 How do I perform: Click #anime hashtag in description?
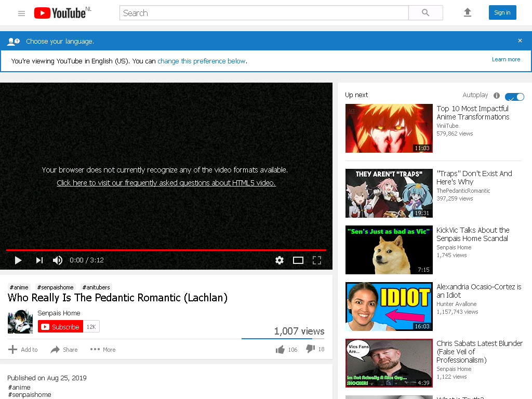coord(19,387)
